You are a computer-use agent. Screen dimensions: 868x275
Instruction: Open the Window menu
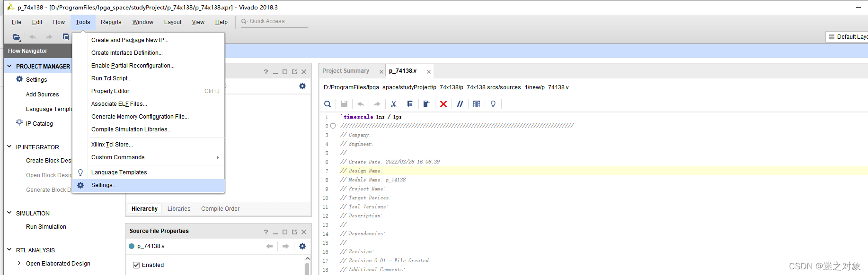[x=142, y=22]
